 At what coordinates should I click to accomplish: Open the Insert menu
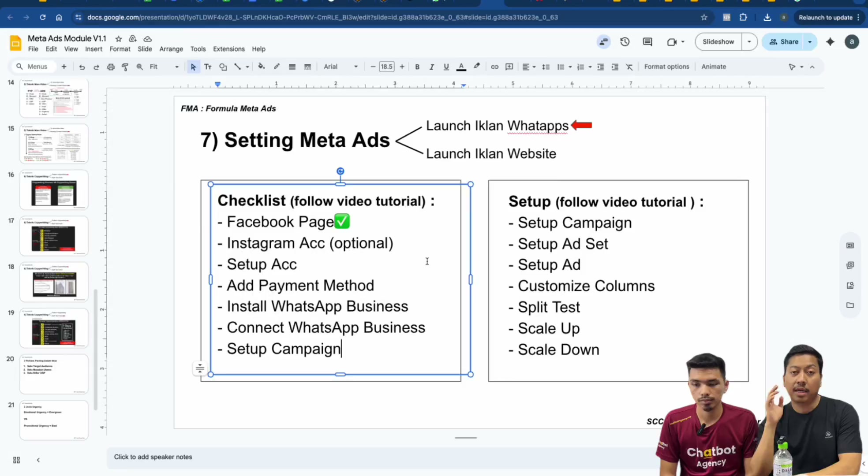94,49
